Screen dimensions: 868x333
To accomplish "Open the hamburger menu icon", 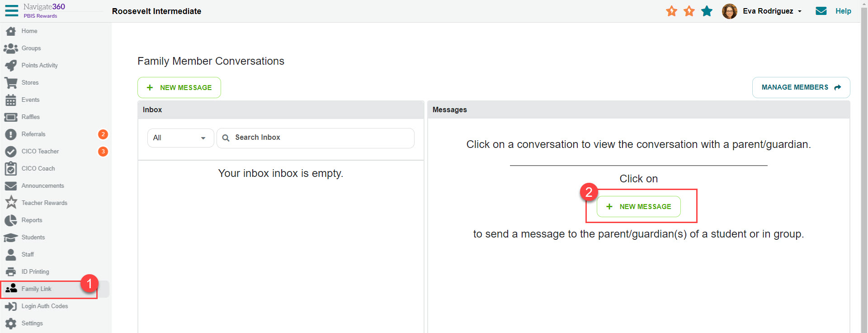I will pyautogui.click(x=11, y=10).
